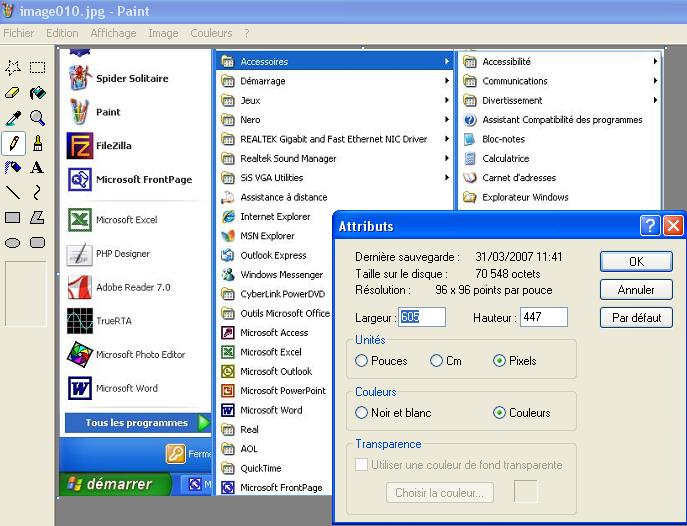687x526 pixels.
Task: Click the tool options box under toolbox
Action: pyautogui.click(x=25, y=294)
